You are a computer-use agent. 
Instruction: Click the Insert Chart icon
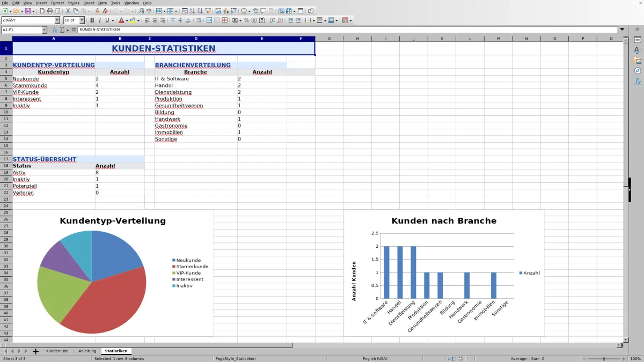(226, 11)
